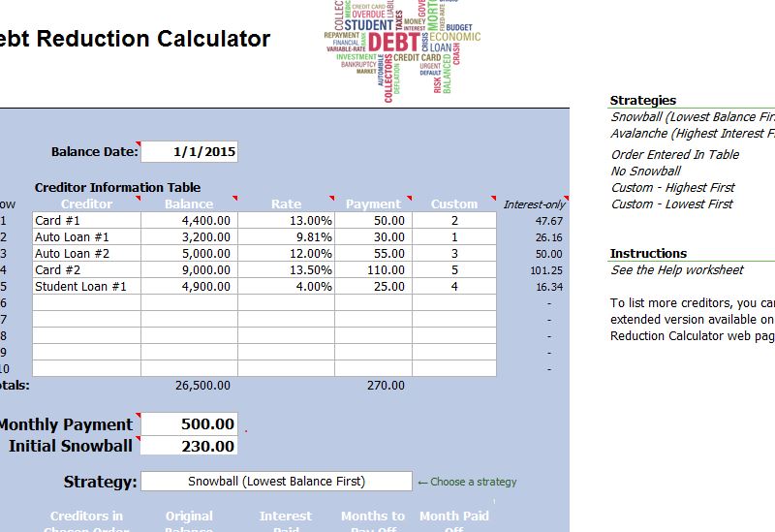775x532 pixels.
Task: Click payment cell 30.00
Action: click(374, 236)
